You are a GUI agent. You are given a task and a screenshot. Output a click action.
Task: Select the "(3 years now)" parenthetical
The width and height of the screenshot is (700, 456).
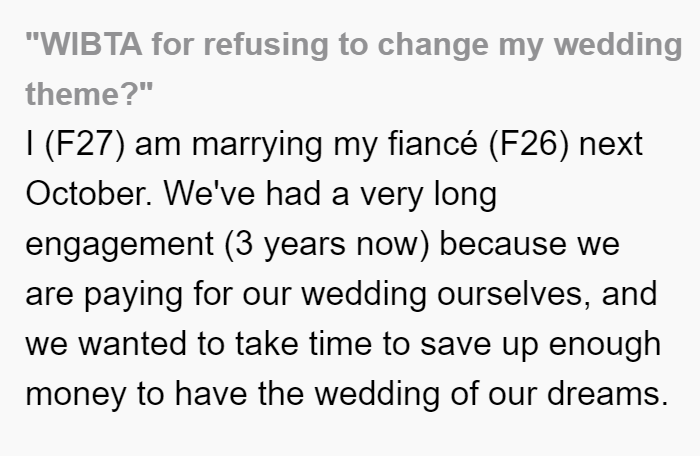pyautogui.click(x=327, y=244)
